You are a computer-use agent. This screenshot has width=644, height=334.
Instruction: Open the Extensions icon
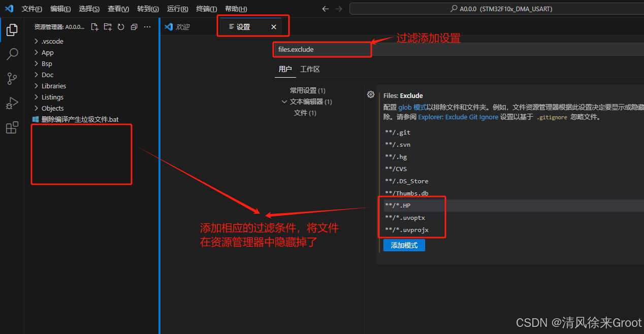point(12,127)
